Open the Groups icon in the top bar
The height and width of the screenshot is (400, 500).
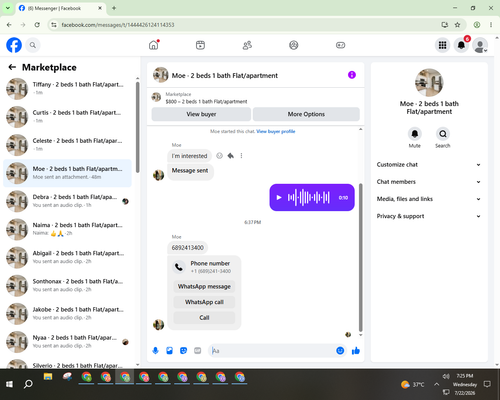[294, 45]
